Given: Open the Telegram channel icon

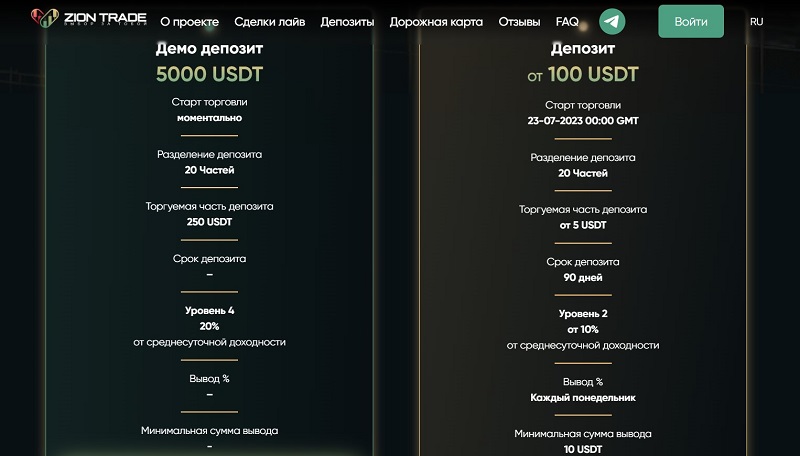Looking at the screenshot, I should point(612,21).
